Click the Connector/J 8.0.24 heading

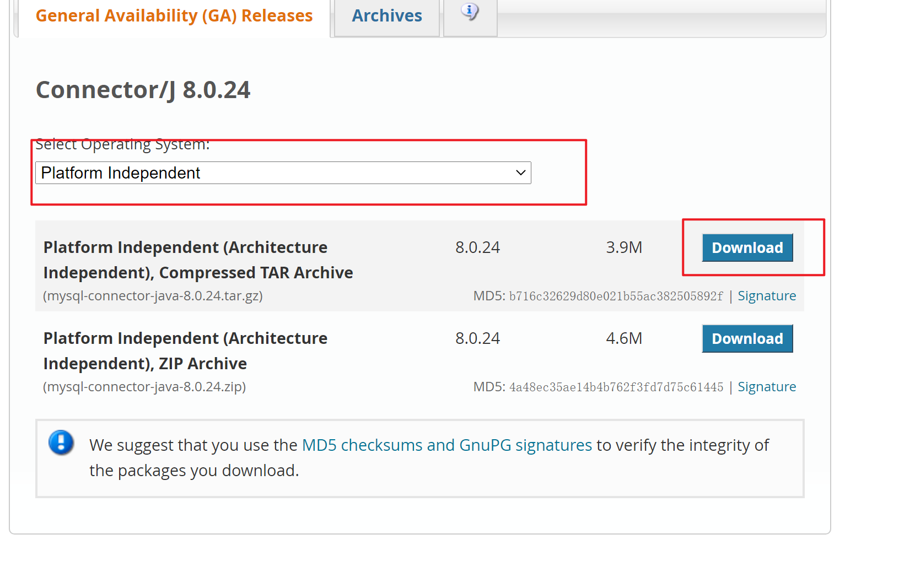point(143,90)
